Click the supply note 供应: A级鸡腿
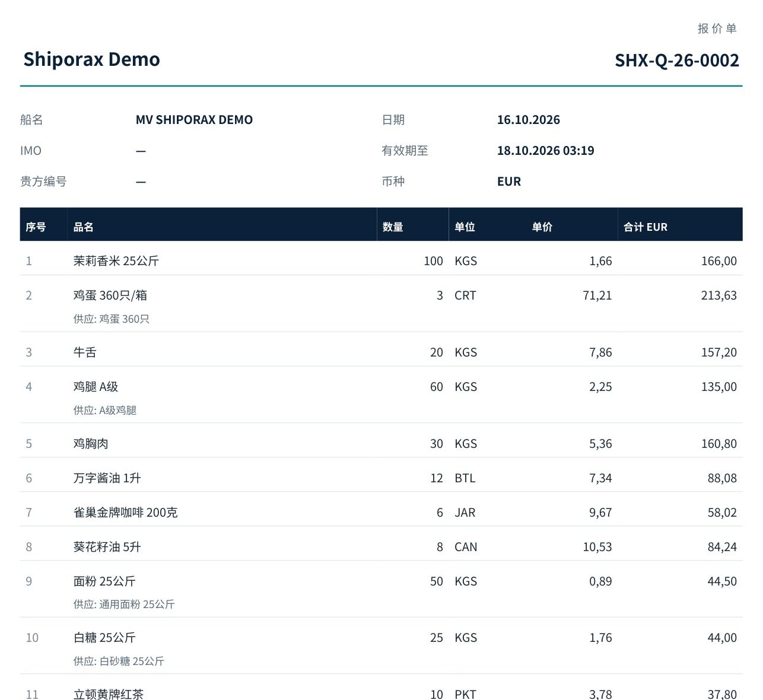 tap(105, 411)
